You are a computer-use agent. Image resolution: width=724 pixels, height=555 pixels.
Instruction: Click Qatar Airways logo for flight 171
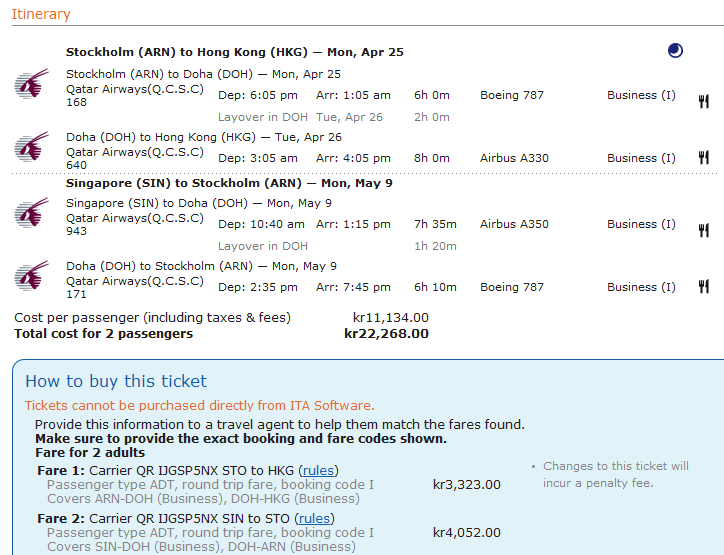[32, 276]
